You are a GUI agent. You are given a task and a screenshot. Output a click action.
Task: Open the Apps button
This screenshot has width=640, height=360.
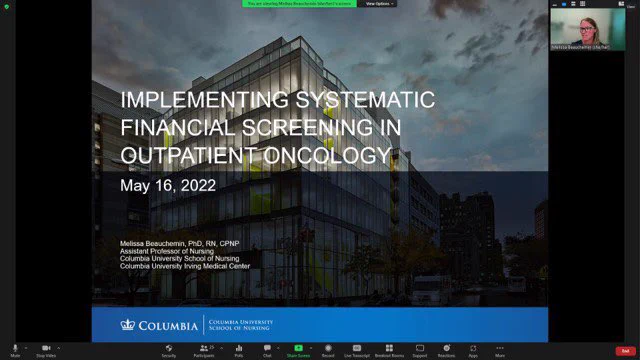coord(473,350)
